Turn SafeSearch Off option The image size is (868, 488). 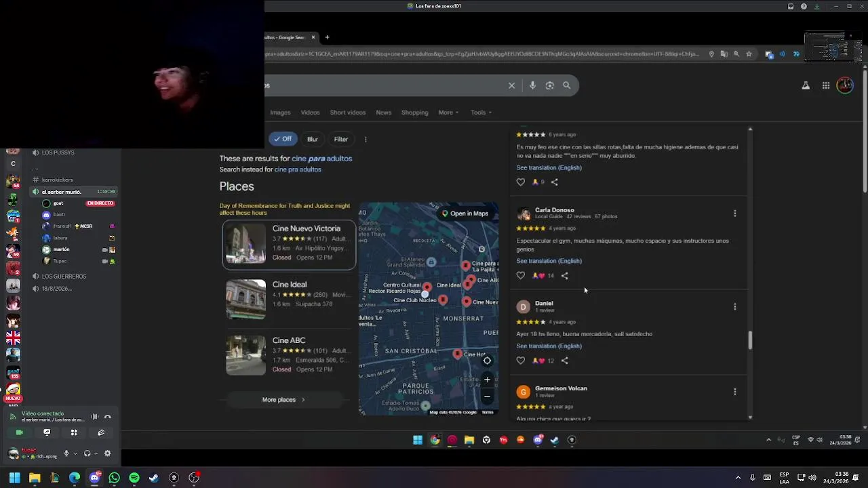283,139
